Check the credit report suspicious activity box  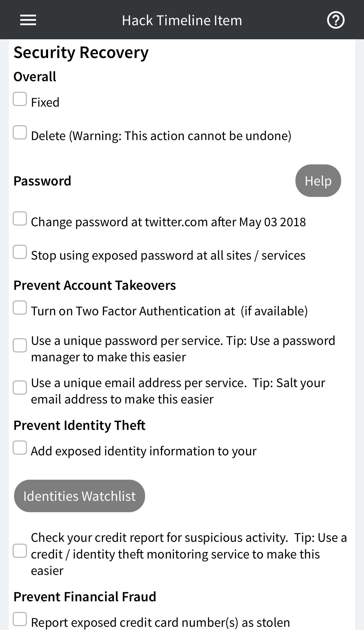[20, 551]
